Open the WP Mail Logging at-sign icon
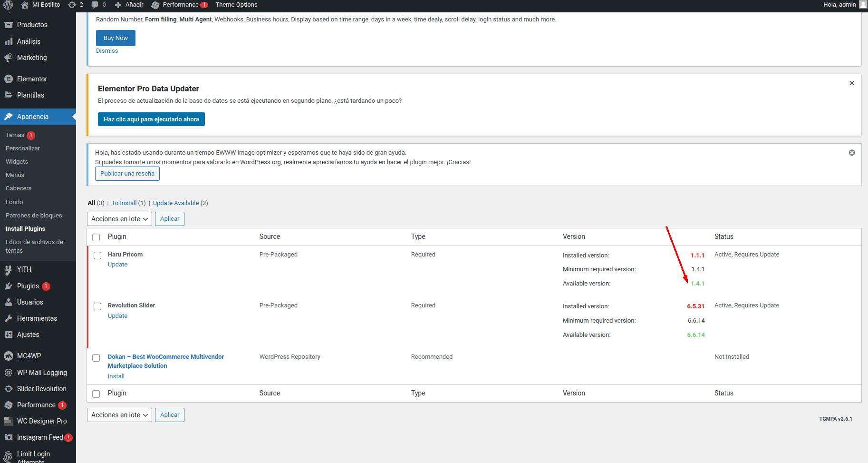This screenshot has width=868, height=463. pyautogui.click(x=9, y=373)
